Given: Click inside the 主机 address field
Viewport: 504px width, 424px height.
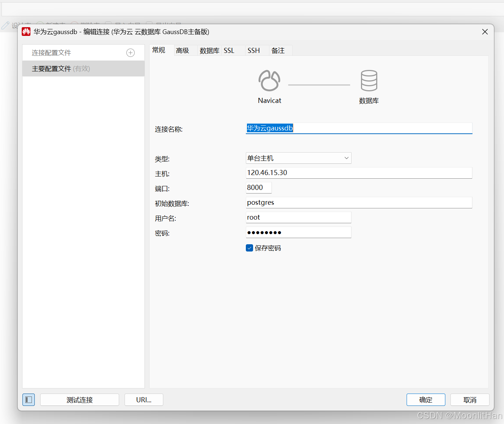Looking at the screenshot, I should (358, 173).
